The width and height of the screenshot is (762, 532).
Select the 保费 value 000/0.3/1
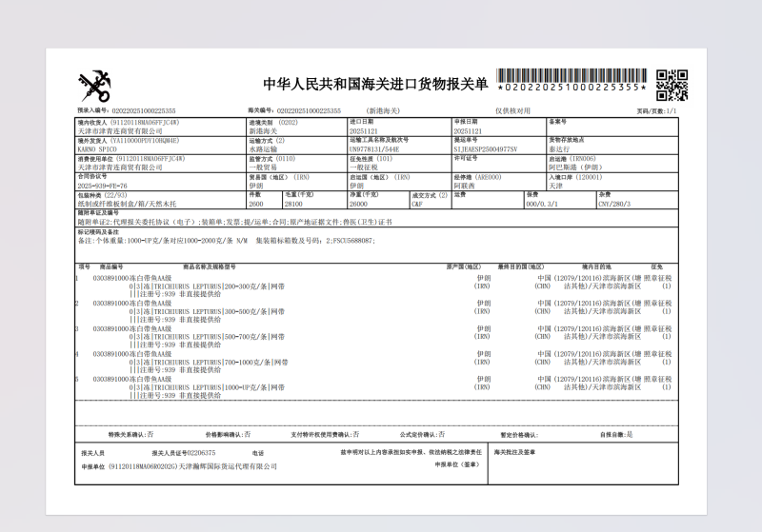pyautogui.click(x=542, y=205)
